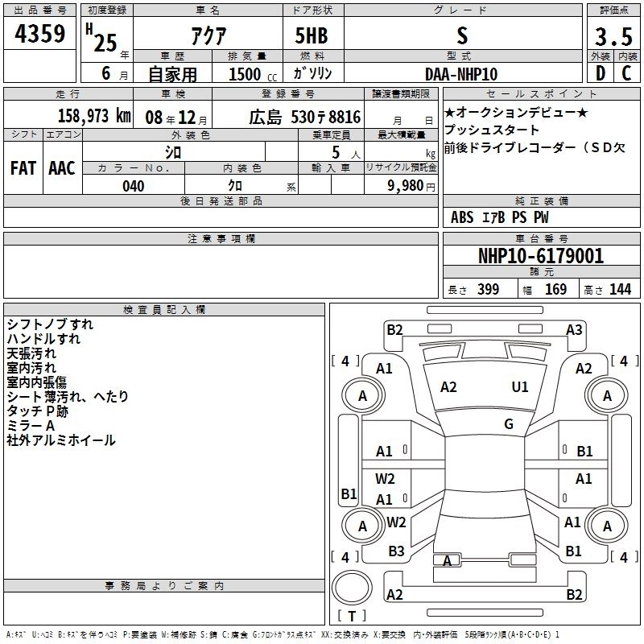Click the legend entry G:フロントガラス点キズ
The width and height of the screenshot is (644, 644).
coord(283,635)
